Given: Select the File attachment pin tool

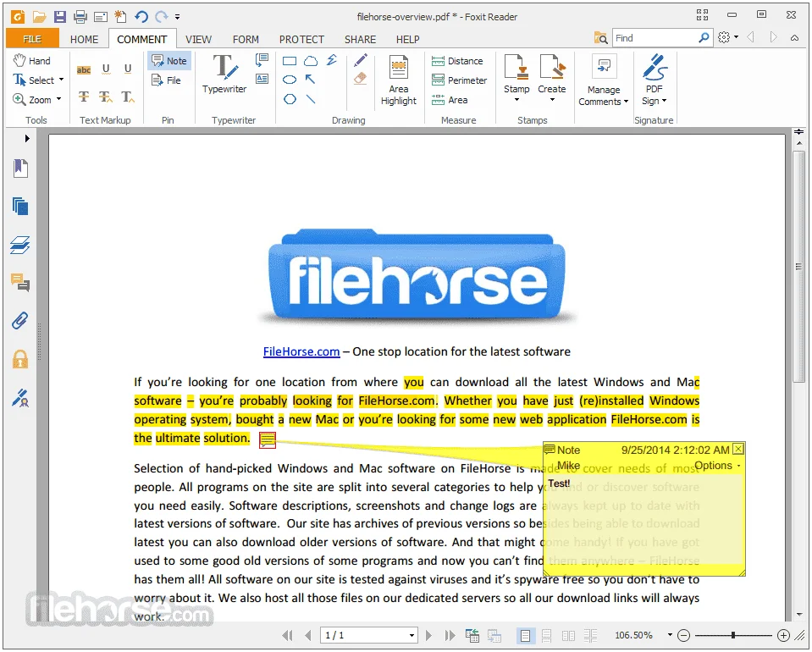Looking at the screenshot, I should pyautogui.click(x=166, y=80).
